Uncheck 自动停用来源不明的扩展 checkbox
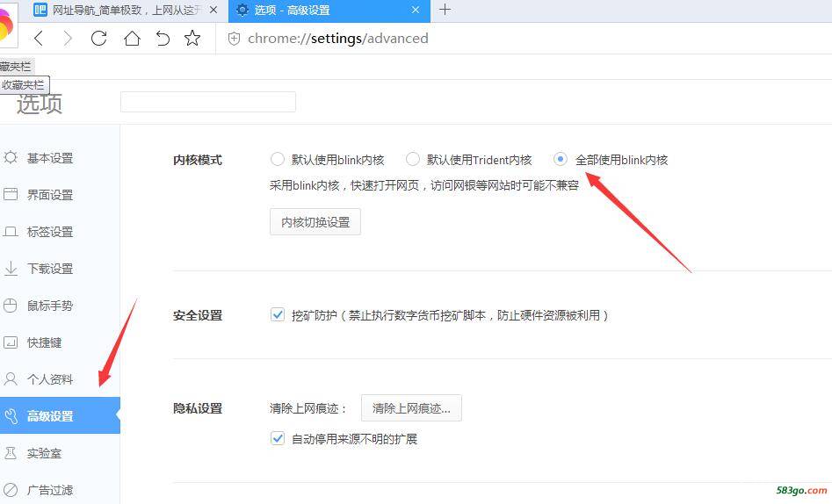Image resolution: width=832 pixels, height=504 pixels. (x=278, y=438)
